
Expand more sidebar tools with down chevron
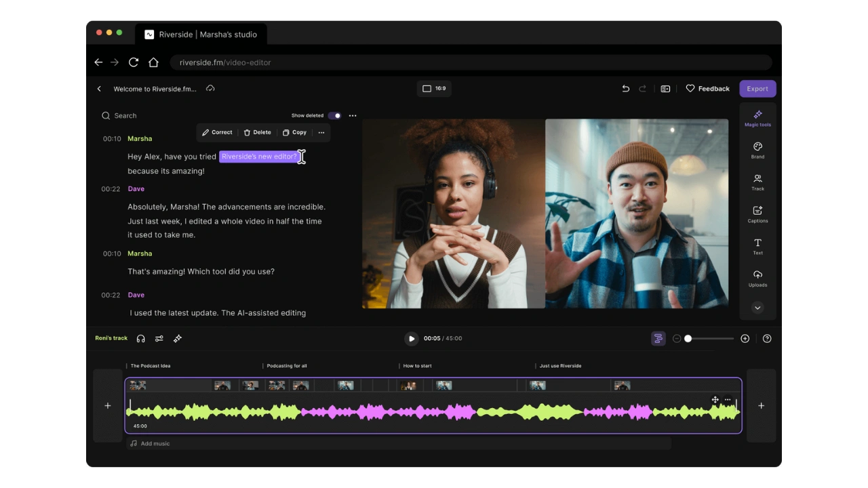757,308
